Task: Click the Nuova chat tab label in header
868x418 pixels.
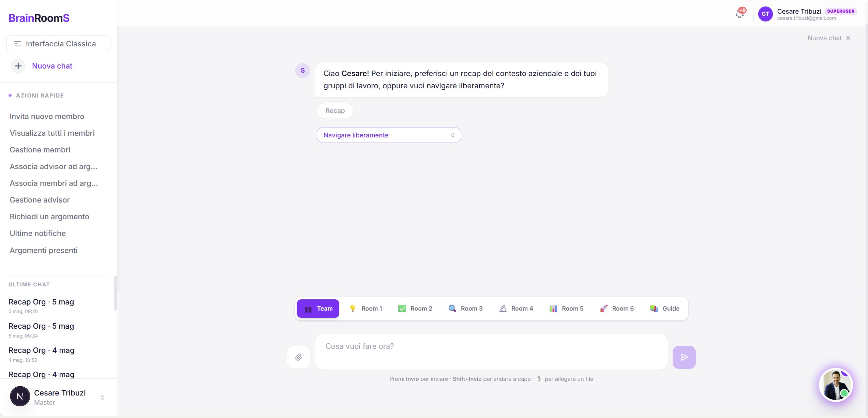Action: click(824, 38)
